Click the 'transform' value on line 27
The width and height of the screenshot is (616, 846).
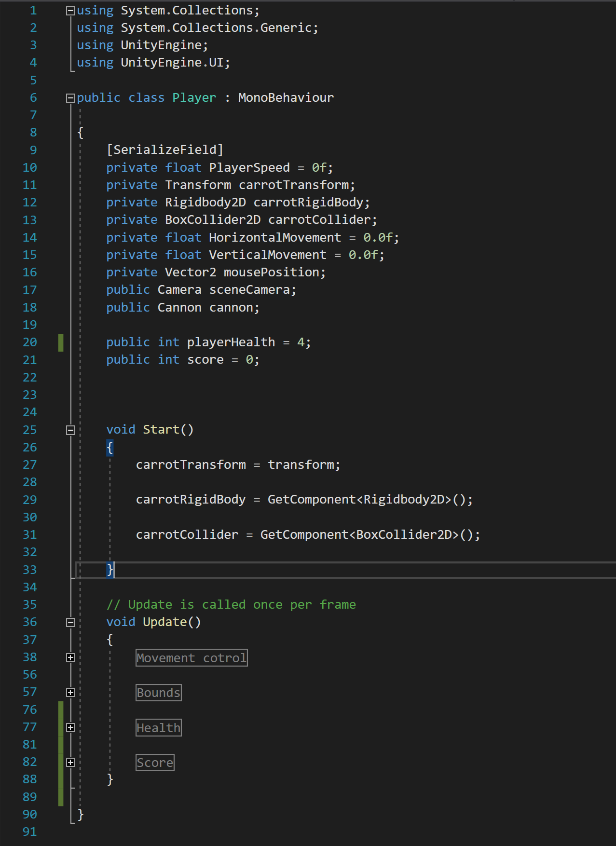(301, 465)
